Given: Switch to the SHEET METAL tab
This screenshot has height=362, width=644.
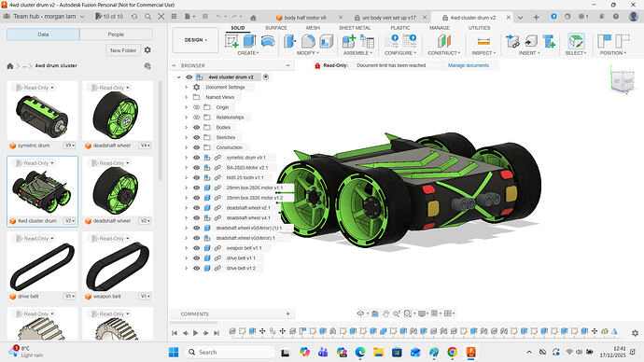Looking at the screenshot, I should [x=355, y=28].
